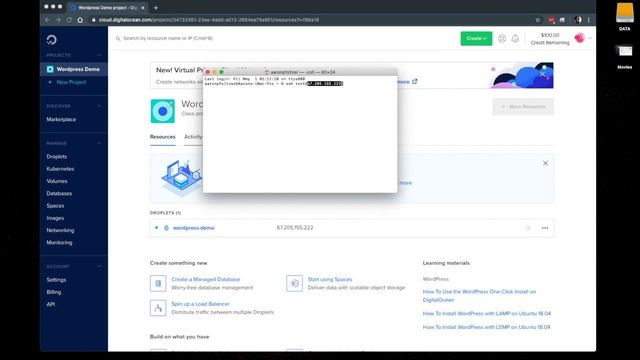Image resolution: width=640 pixels, height=360 pixels.
Task: Dismiss the New Virtual Private banner
Action: tap(542, 74)
